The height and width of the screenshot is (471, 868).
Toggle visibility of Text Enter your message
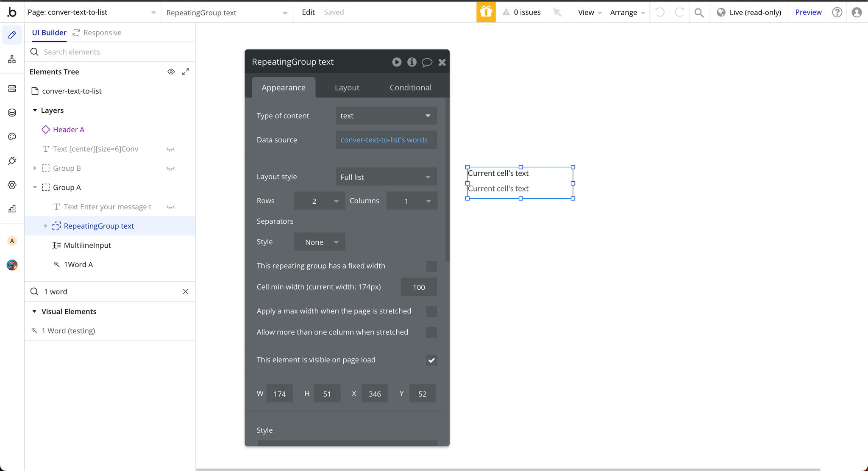click(x=170, y=207)
